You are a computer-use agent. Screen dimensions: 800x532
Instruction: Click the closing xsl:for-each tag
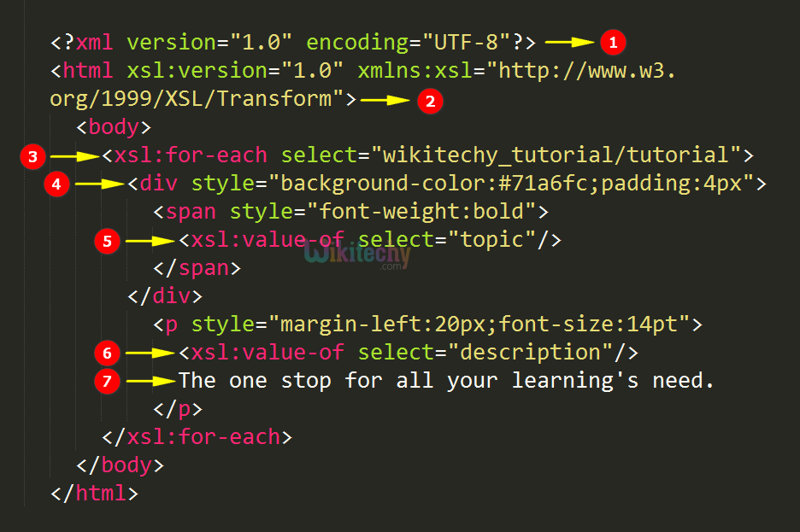point(197,437)
